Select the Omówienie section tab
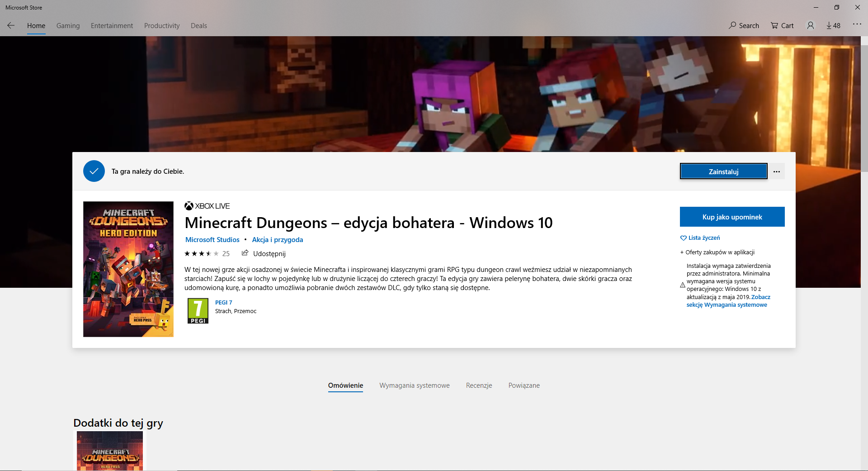The height and width of the screenshot is (471, 868). (x=345, y=385)
